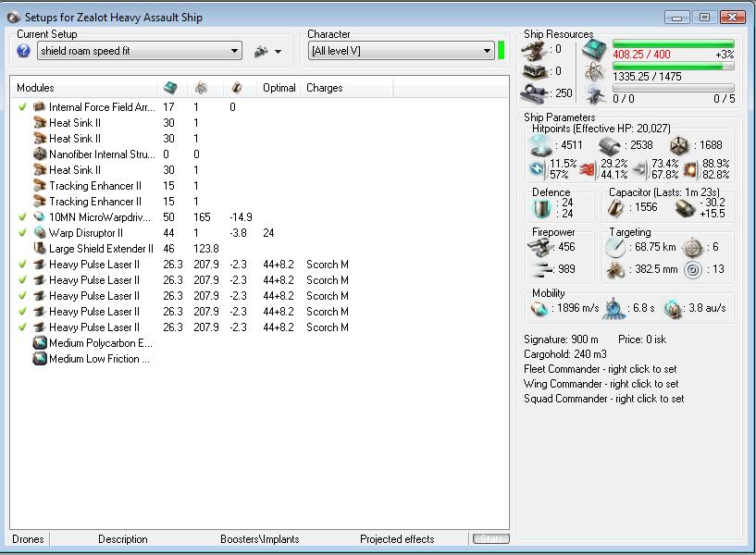Open the Current Setup dropdown
Image resolution: width=756 pixels, height=555 pixels.
[x=234, y=52]
